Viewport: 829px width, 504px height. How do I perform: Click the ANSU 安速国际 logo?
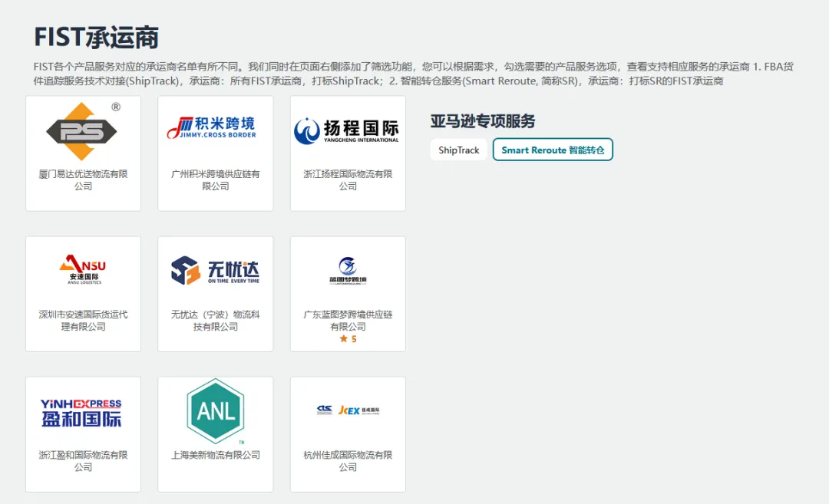[83, 268]
